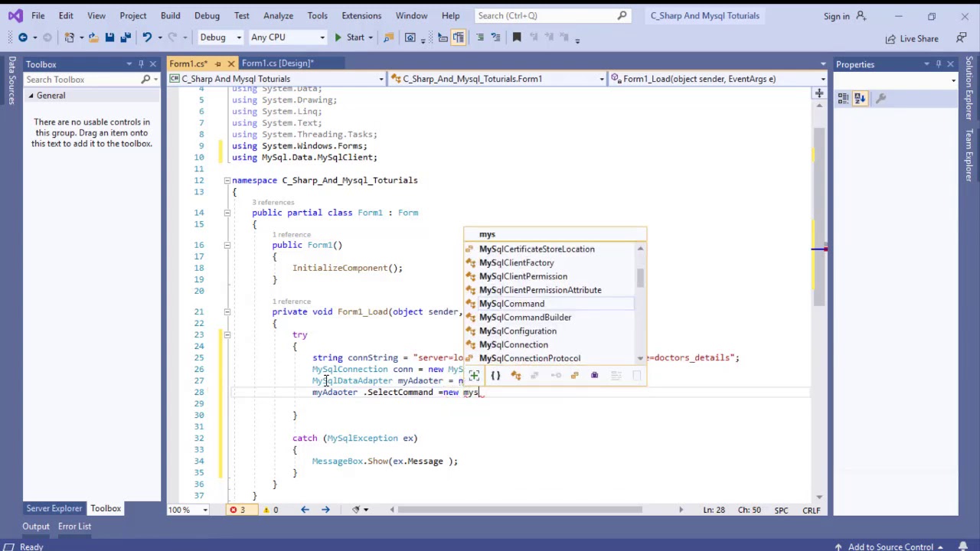Screen dimensions: 980x551
Task: Toggle the bookmark icon in toolbar
Action: (517, 37)
